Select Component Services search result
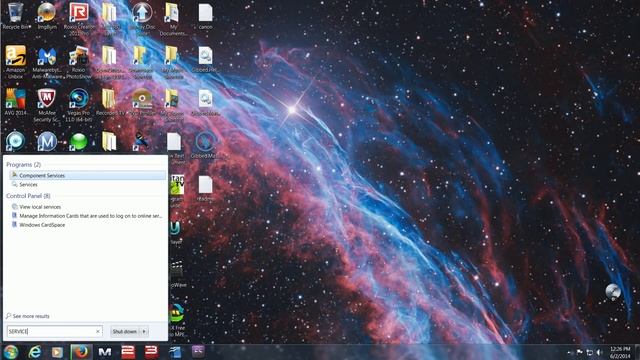The width and height of the screenshot is (640, 360). click(x=87, y=176)
